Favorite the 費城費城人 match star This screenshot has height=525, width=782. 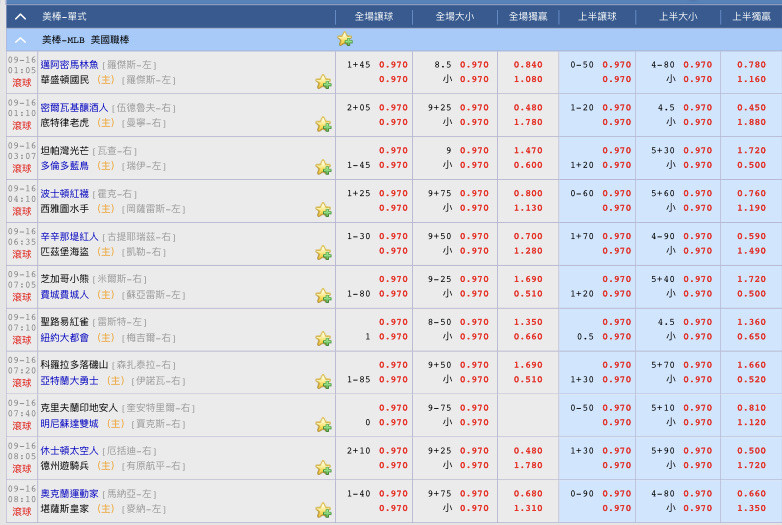[323, 296]
